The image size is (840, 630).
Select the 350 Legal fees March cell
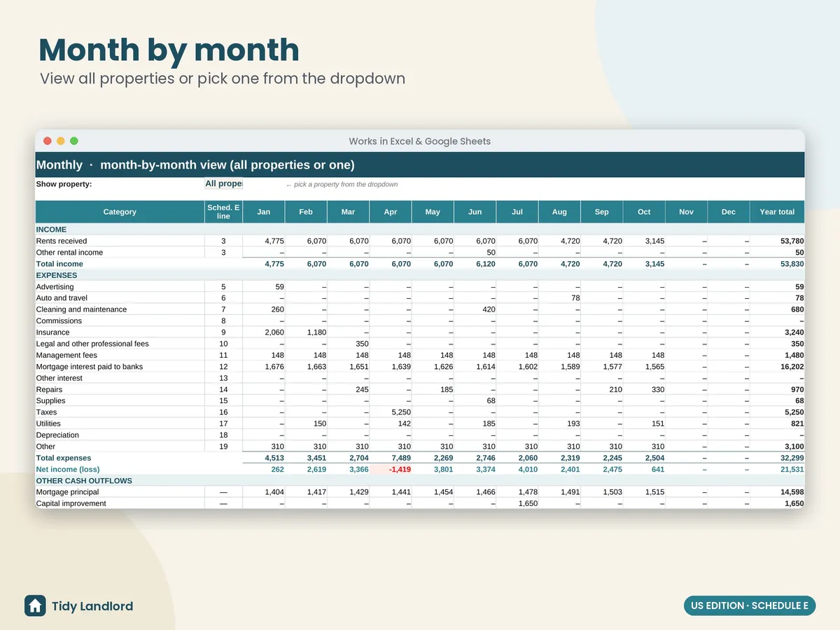[348, 344]
